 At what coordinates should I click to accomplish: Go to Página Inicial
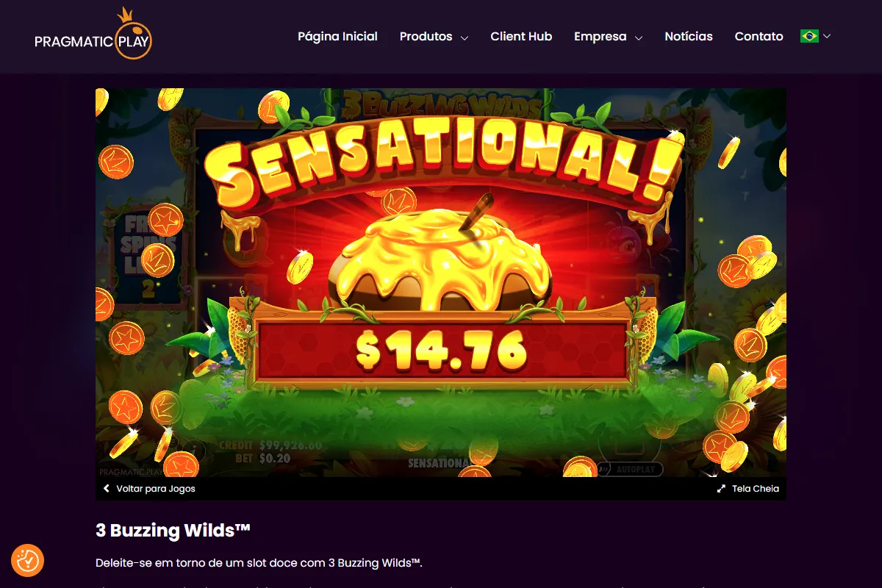337,36
